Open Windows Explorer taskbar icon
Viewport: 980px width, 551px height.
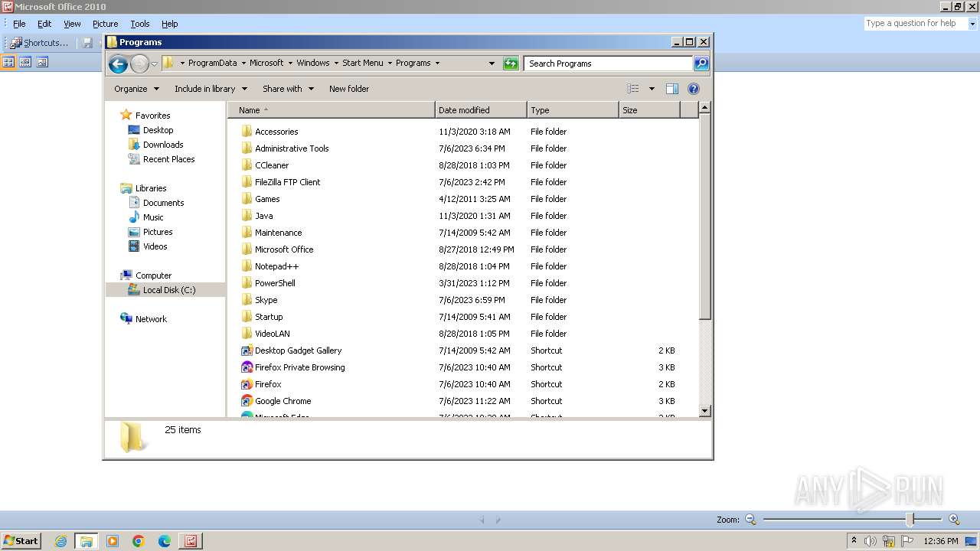tap(87, 541)
